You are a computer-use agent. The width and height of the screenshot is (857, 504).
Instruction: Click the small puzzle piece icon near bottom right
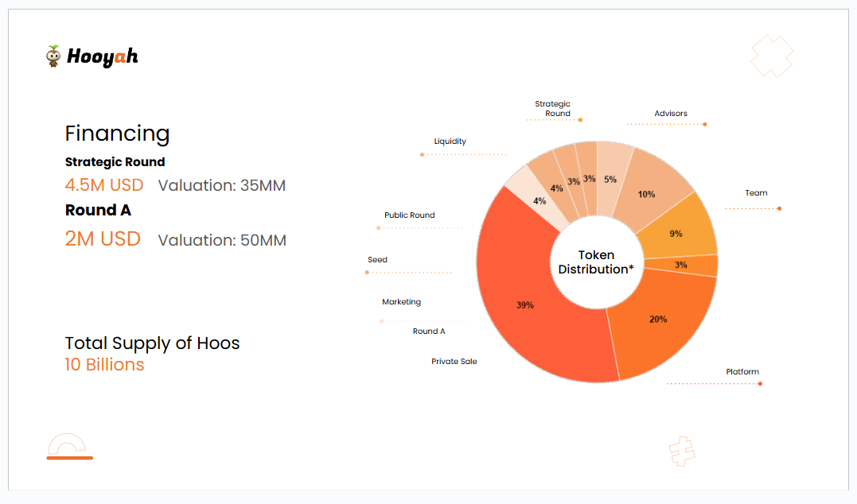coord(680,451)
